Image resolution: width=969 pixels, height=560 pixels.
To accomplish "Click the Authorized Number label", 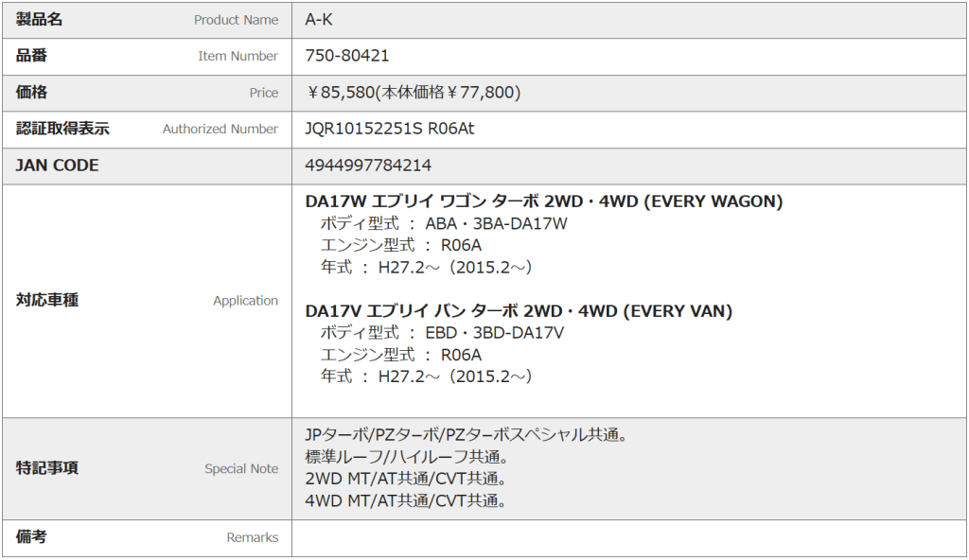I will [x=220, y=129].
